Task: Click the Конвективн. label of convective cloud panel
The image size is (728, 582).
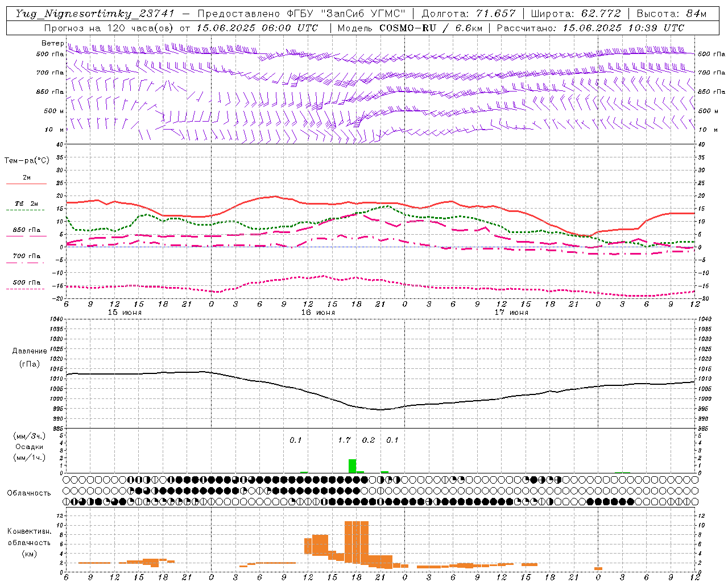Action: coord(29,531)
